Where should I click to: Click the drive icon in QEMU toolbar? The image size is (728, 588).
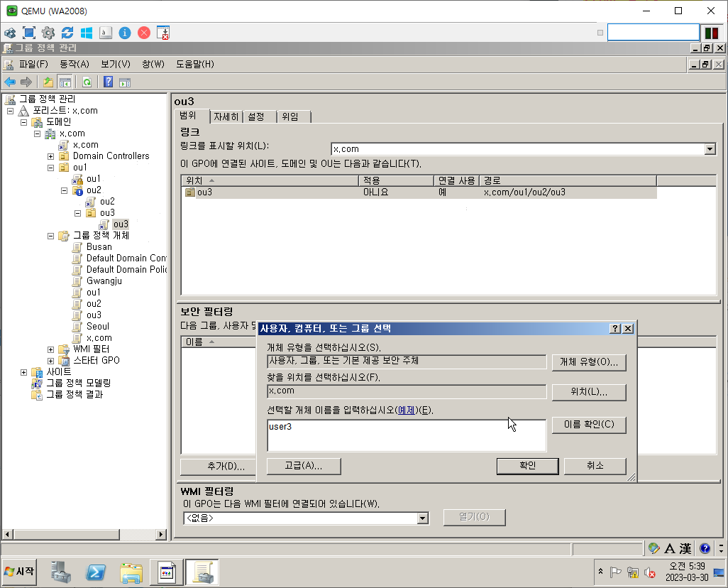[106, 33]
